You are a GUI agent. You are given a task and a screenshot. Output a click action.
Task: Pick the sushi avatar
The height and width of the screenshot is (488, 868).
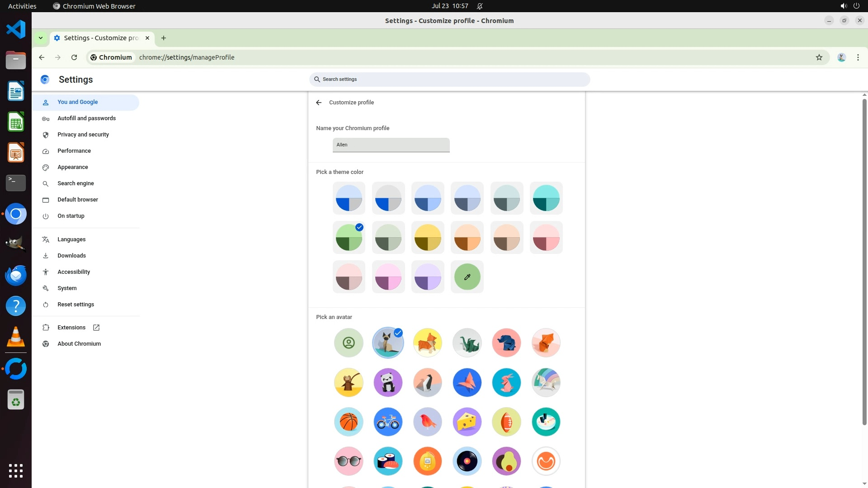(388, 461)
